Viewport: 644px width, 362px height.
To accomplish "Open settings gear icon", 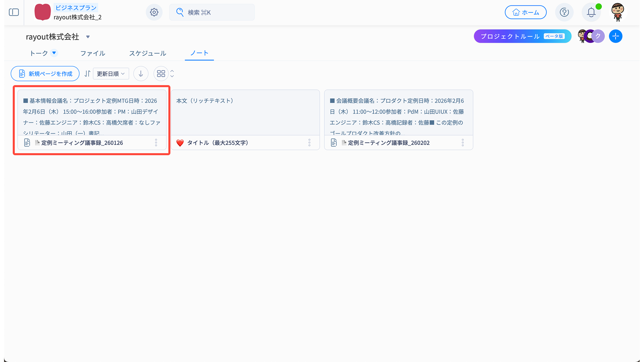I will tap(154, 12).
